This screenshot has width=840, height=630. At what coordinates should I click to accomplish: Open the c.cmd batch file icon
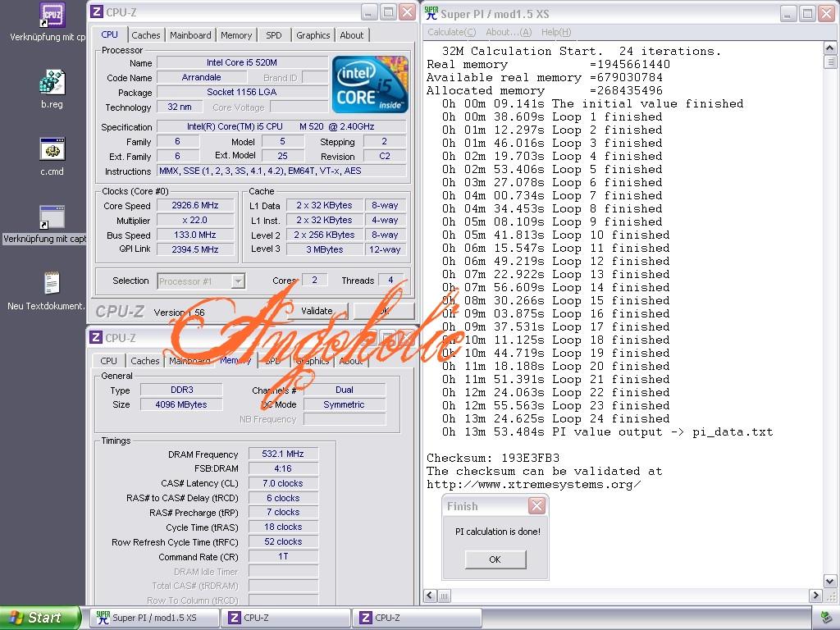pos(52,149)
